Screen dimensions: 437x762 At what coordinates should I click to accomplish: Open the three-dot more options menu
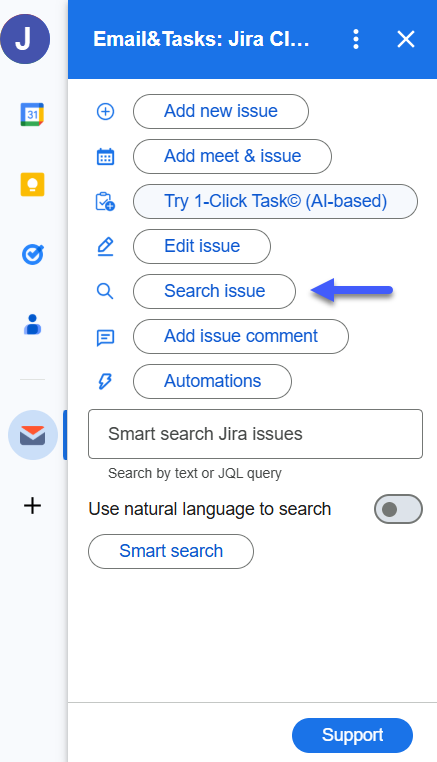click(x=356, y=39)
